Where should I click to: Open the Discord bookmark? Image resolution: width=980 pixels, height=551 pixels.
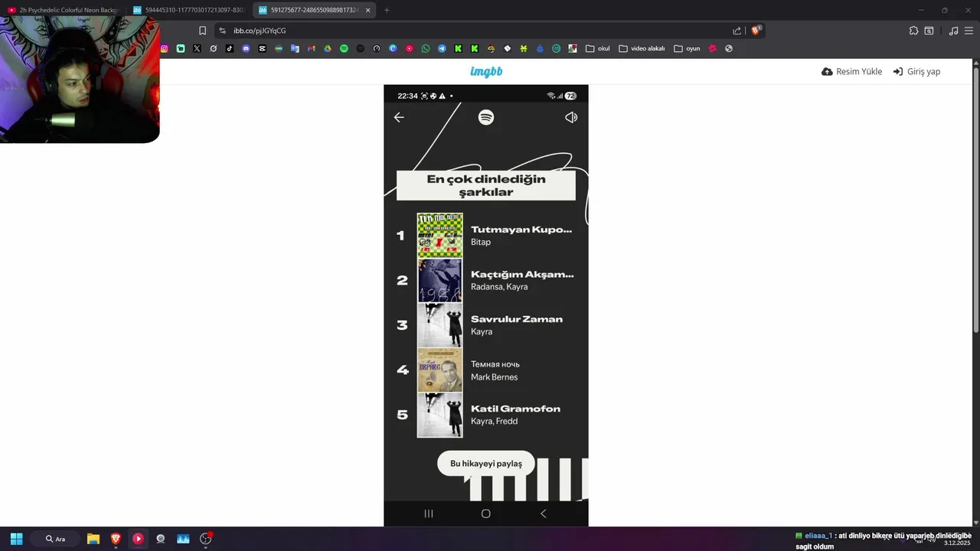tap(246, 48)
